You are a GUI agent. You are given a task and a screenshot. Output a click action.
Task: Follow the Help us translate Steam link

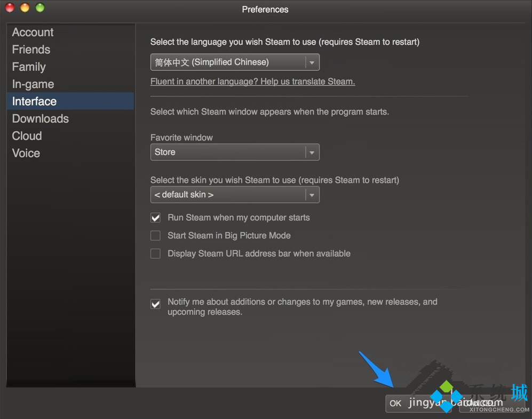(x=253, y=82)
